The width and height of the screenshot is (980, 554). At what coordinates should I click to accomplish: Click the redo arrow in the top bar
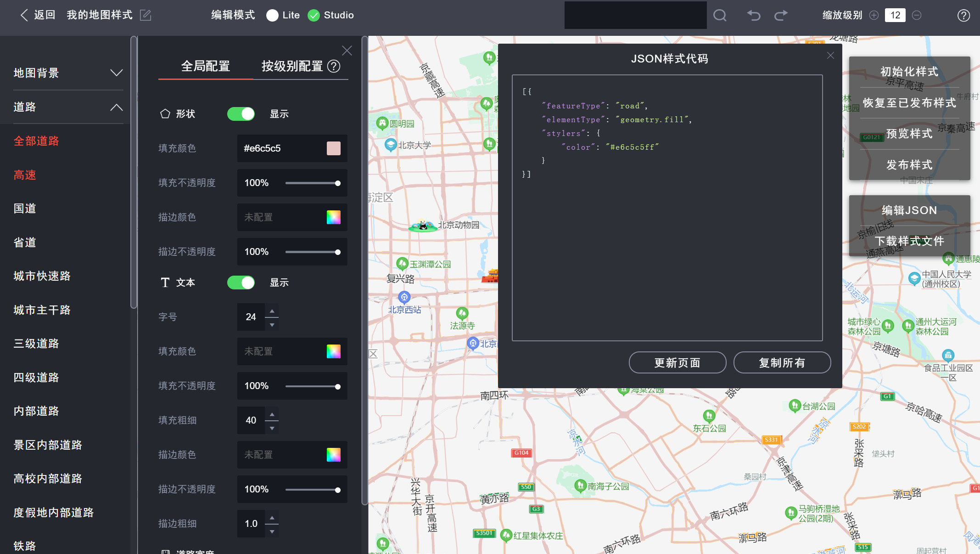(x=781, y=15)
